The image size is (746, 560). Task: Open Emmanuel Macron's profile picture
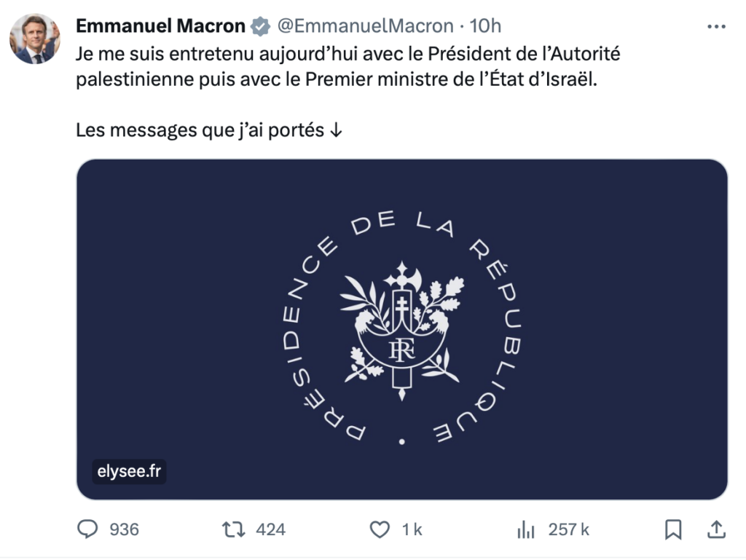tap(35, 39)
